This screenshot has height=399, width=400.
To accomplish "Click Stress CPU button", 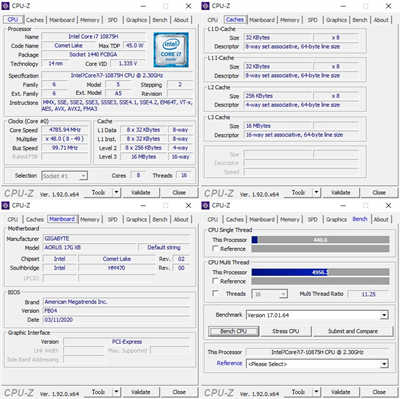I will (285, 331).
